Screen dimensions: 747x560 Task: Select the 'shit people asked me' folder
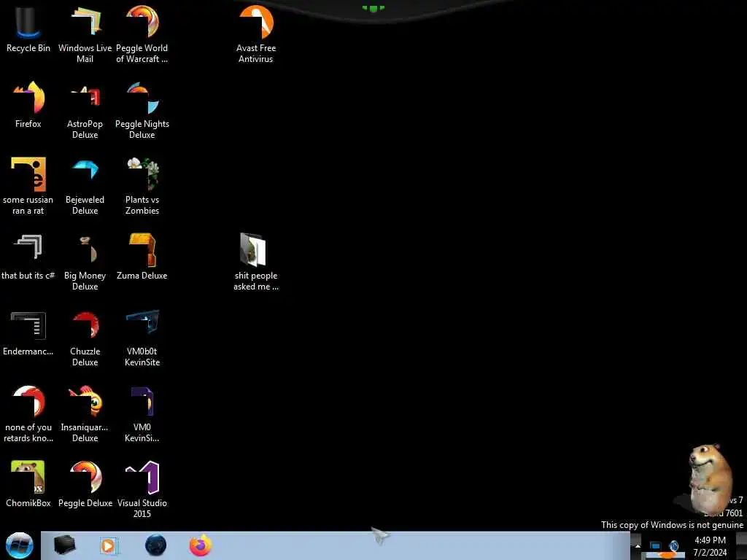click(256, 262)
